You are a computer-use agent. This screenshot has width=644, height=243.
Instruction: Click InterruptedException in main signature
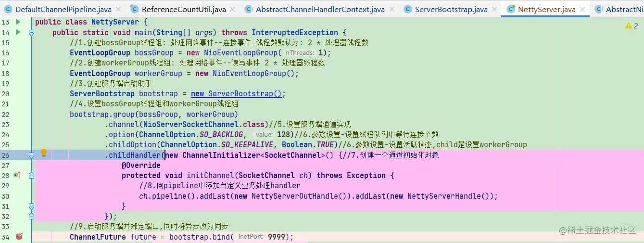[x=295, y=33]
